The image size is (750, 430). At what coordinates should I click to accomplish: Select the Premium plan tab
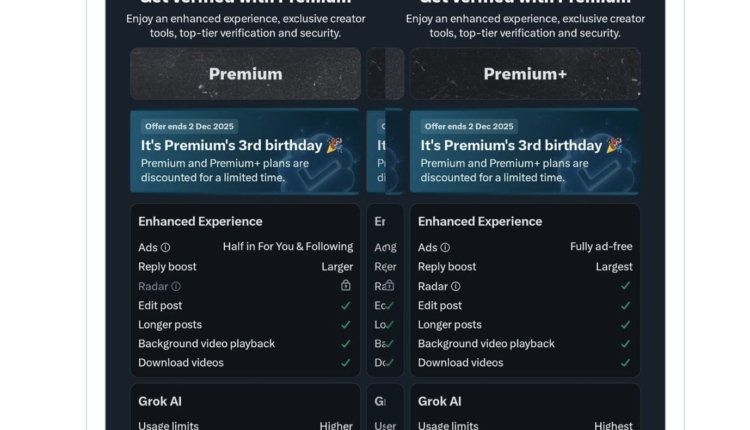[x=245, y=74]
